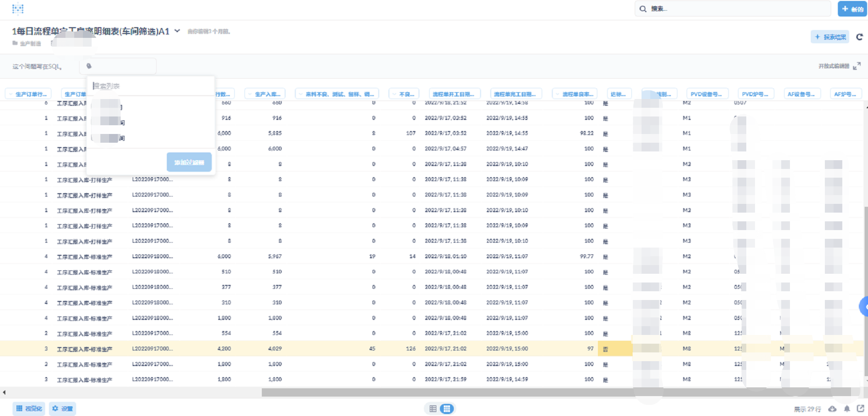Click the 2022/9/18, 01:10 date cell

(445, 256)
